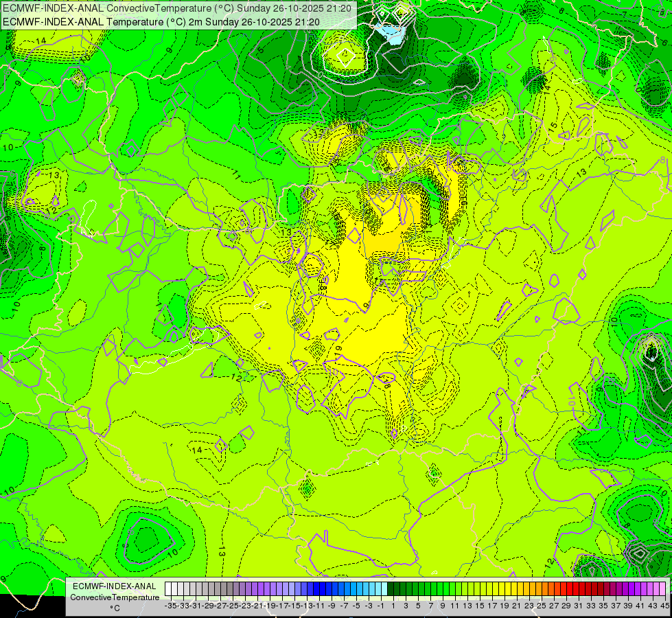This screenshot has height=618, width=672.
Task: Select the dark green 1 degree swatch
Action: coord(391,589)
